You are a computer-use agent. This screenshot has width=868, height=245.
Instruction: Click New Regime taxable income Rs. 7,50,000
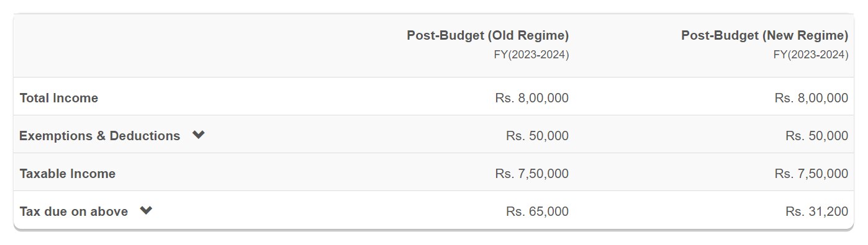click(x=811, y=174)
